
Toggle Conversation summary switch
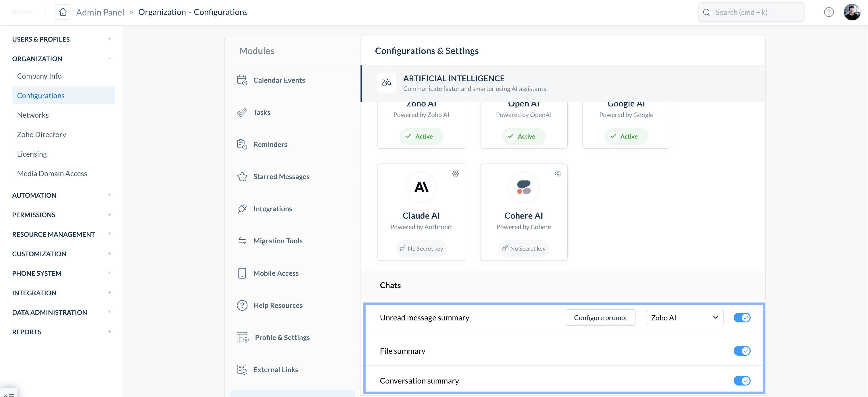click(x=742, y=381)
